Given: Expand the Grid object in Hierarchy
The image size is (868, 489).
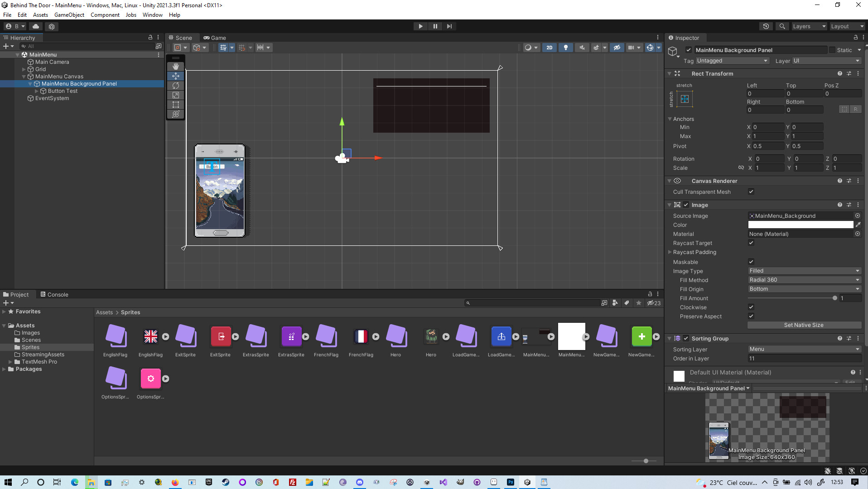Looking at the screenshot, I should (24, 69).
